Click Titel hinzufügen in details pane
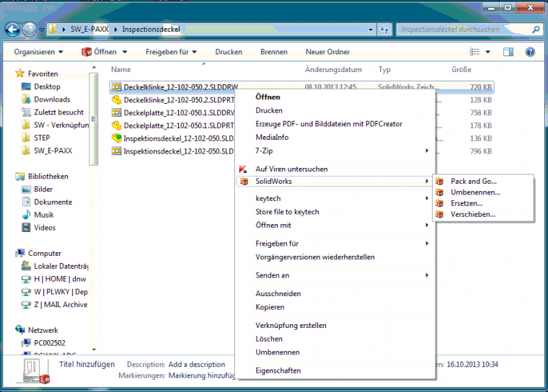This screenshot has height=392, width=548. tap(87, 365)
